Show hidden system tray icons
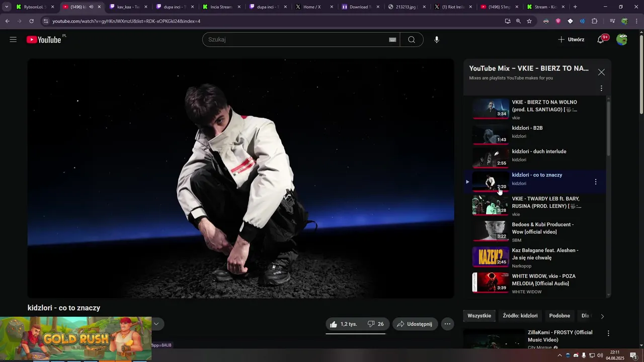Screen dimensions: 644x362 click(559, 355)
